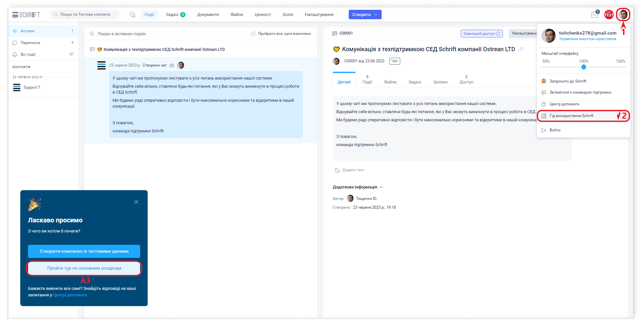The height and width of the screenshot is (328, 644).
Task: Open the chat search icon beside search bar
Action: 132,15
